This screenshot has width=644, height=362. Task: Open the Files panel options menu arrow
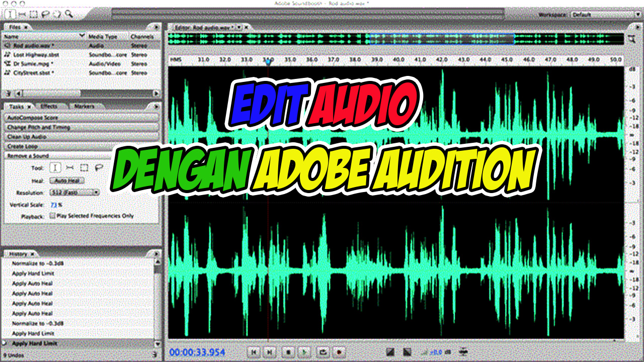[155, 27]
